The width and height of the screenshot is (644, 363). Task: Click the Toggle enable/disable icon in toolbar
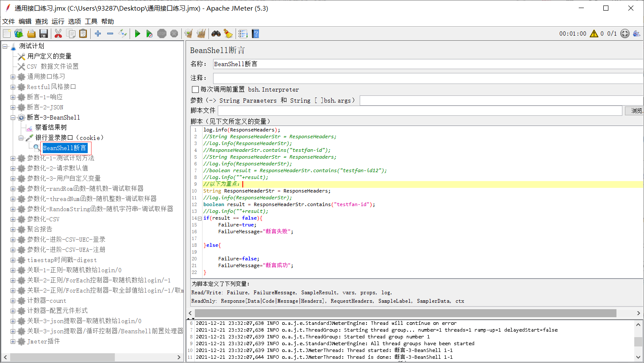tap(122, 34)
